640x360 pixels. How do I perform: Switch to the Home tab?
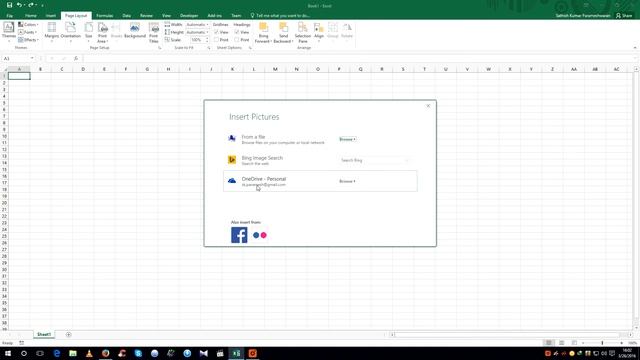(31, 16)
